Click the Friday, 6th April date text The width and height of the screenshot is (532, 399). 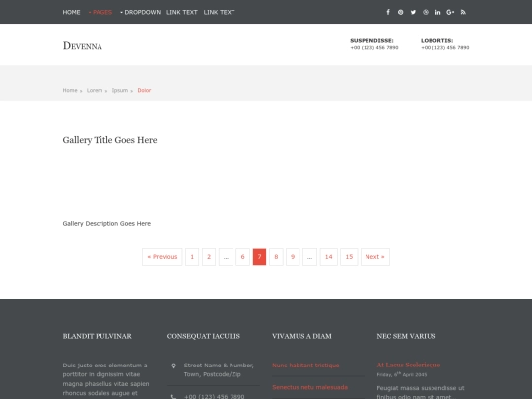point(402,375)
